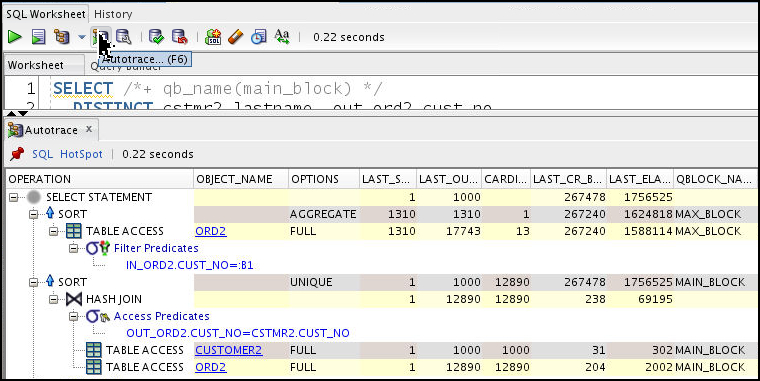Place cursor in SELECT line of SQL editor

(218, 89)
